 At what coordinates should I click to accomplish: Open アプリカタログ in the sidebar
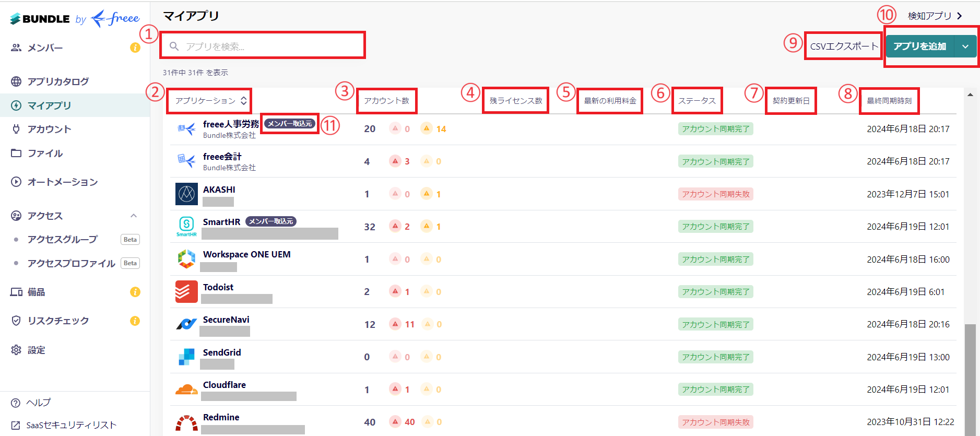(x=58, y=81)
